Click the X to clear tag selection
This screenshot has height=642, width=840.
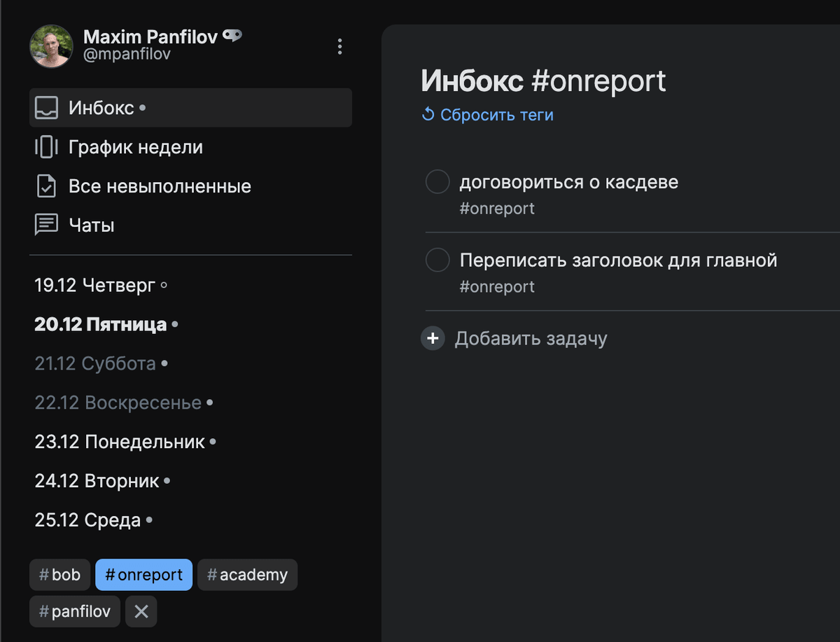pyautogui.click(x=141, y=610)
